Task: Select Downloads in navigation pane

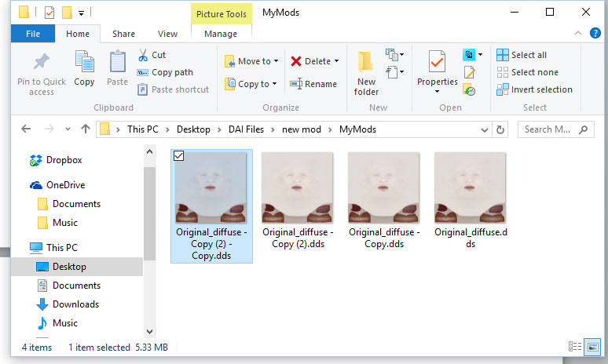Action: pyautogui.click(x=68, y=304)
